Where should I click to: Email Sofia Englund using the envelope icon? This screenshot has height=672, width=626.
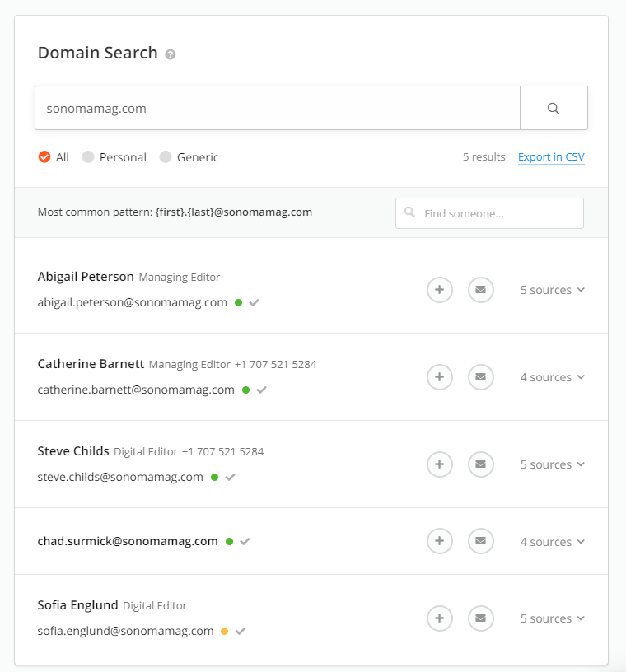(x=481, y=618)
